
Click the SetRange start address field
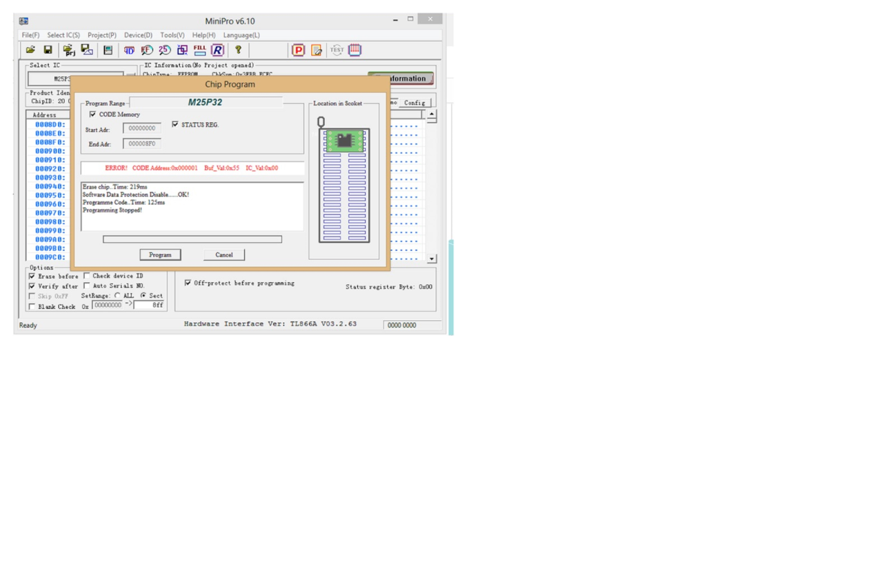108,305
